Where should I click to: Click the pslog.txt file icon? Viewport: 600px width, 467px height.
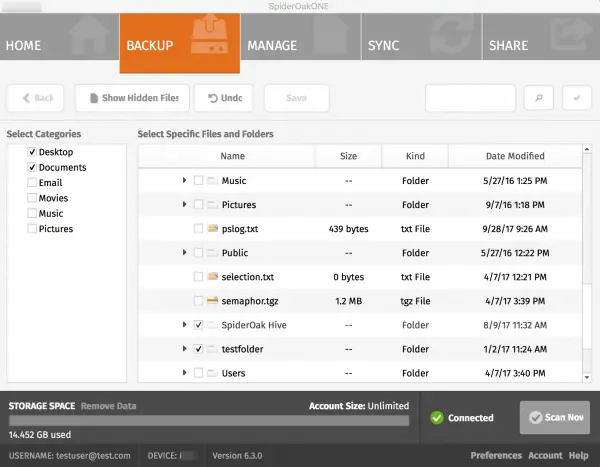click(212, 229)
